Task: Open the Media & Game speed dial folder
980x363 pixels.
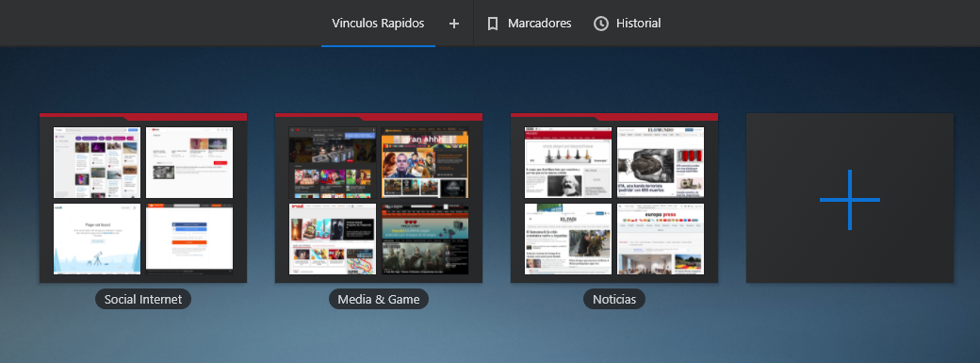Action: [379, 198]
